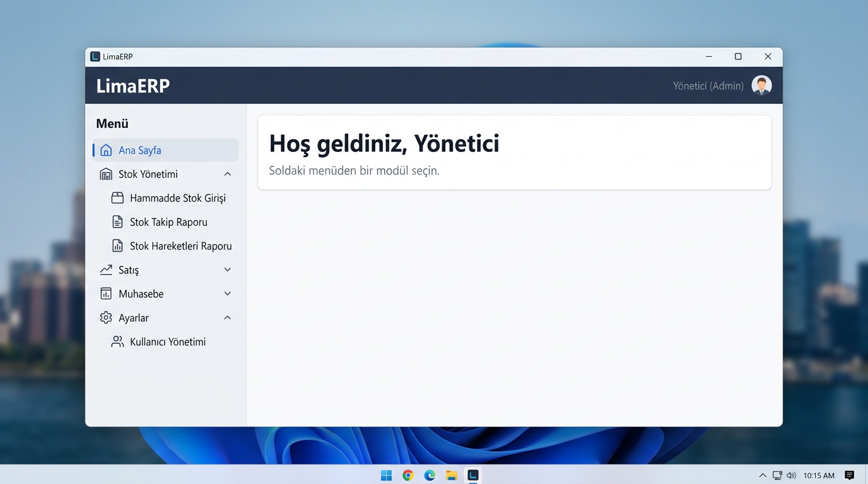Image resolution: width=868 pixels, height=484 pixels.
Task: Maximize the LimaERP window
Action: click(738, 57)
